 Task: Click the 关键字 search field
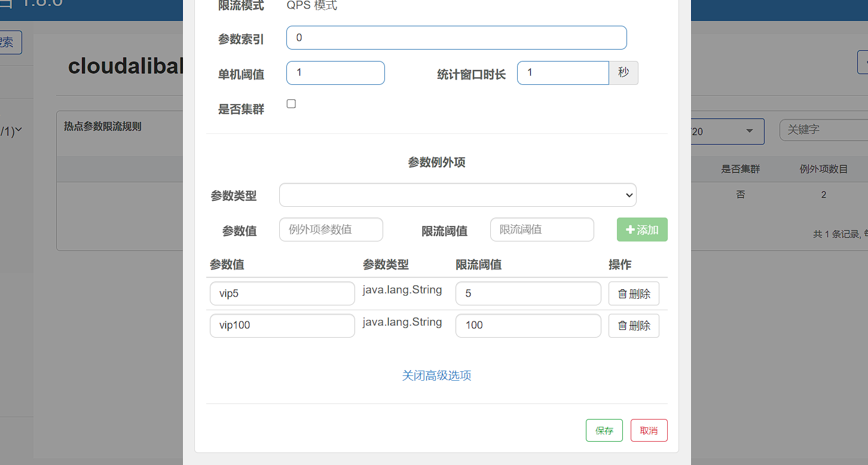tap(823, 130)
